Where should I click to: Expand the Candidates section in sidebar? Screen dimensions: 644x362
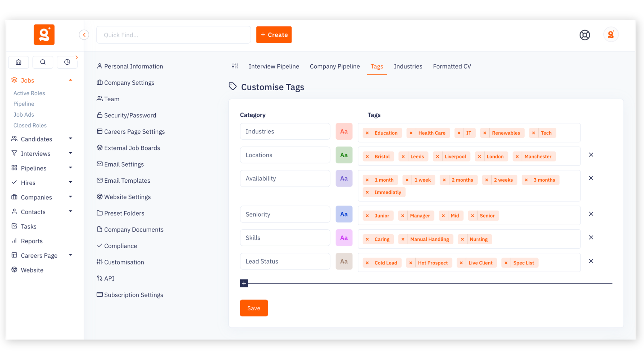point(70,138)
